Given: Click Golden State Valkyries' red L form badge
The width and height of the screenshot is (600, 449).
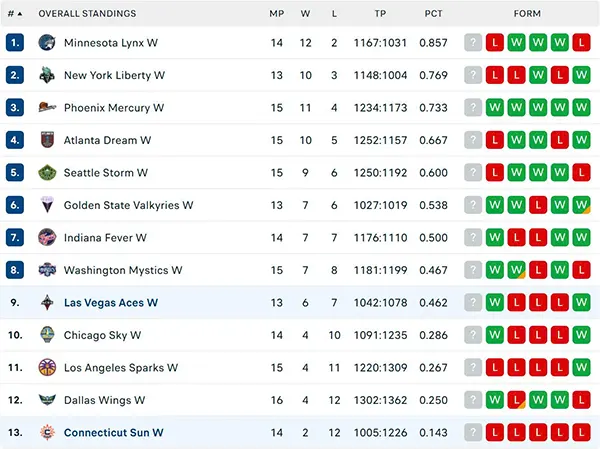Looking at the screenshot, I should pyautogui.click(x=538, y=205).
